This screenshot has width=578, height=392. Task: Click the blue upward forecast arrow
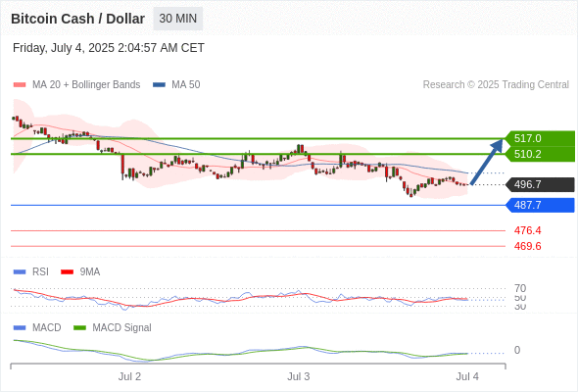point(487,162)
